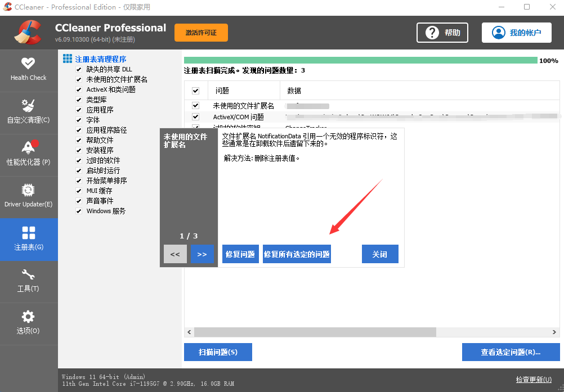Toggle 开始菜单排序 checkbox
The image size is (564, 392).
pyautogui.click(x=79, y=181)
